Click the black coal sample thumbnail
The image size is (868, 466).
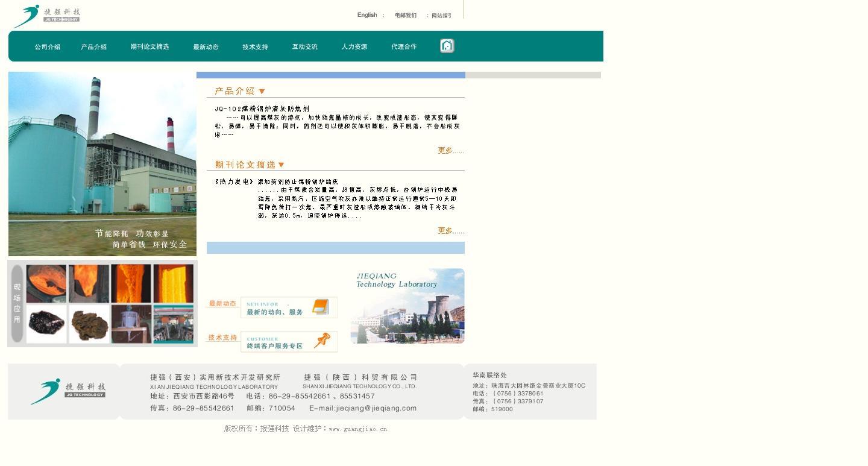46,324
